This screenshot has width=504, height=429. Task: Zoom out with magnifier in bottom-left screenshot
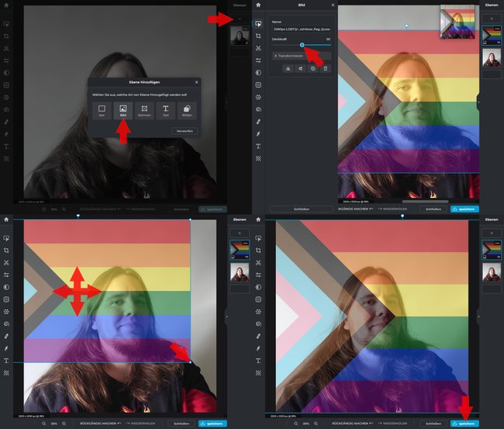[43, 424]
